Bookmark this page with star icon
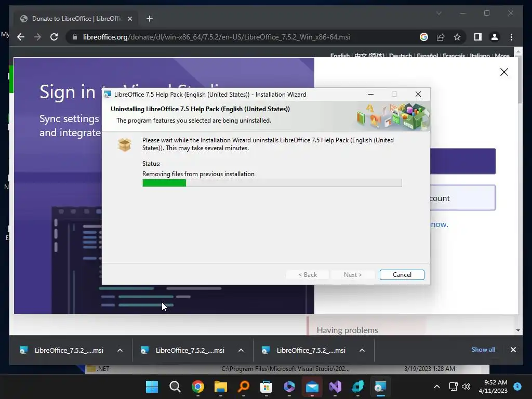Image resolution: width=532 pixels, height=399 pixels. (x=457, y=37)
